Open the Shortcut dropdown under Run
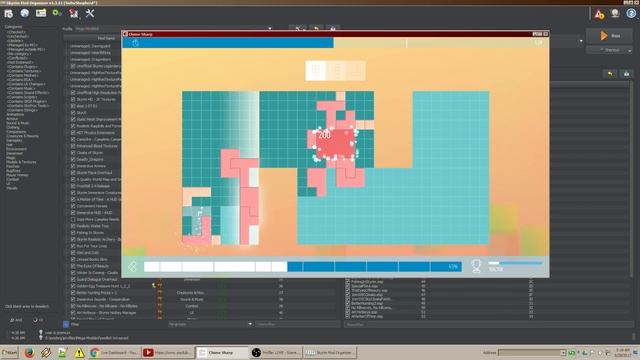 point(610,50)
